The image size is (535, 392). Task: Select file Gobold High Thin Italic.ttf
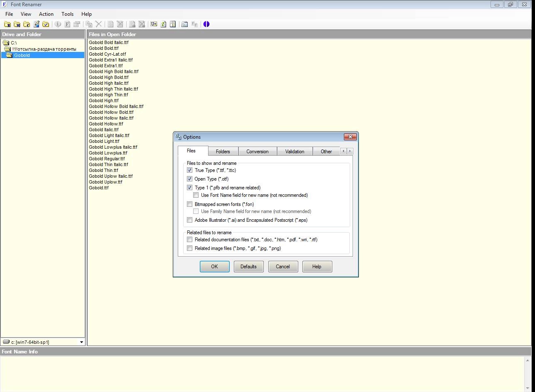click(x=113, y=89)
